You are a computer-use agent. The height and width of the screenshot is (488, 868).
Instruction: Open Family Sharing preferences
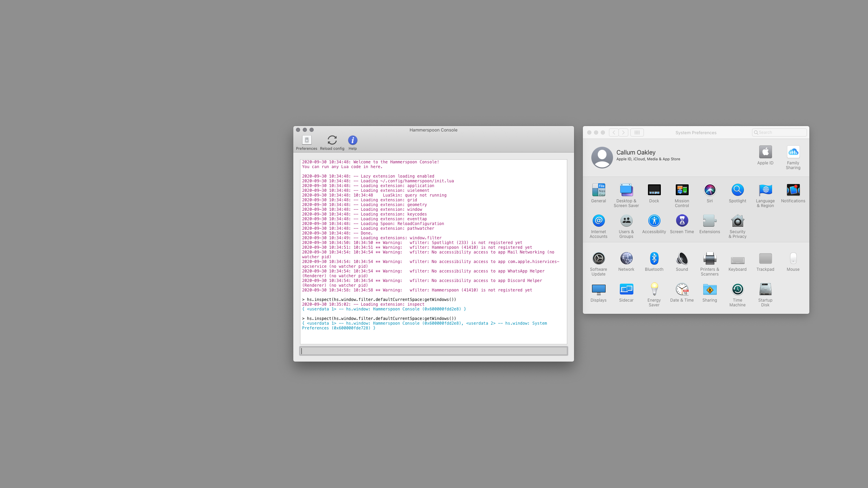793,158
